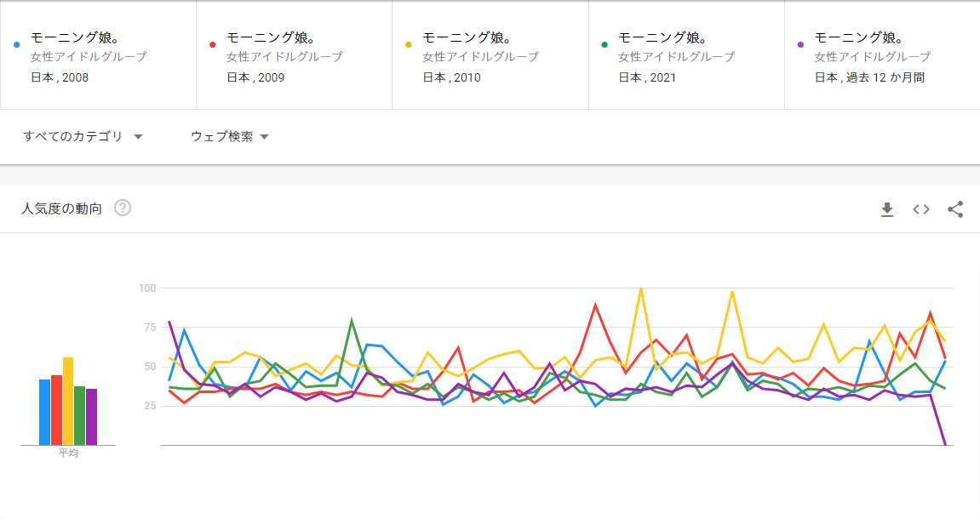Click the 日本, 2021 term card
980x519 pixels.
pos(686,55)
